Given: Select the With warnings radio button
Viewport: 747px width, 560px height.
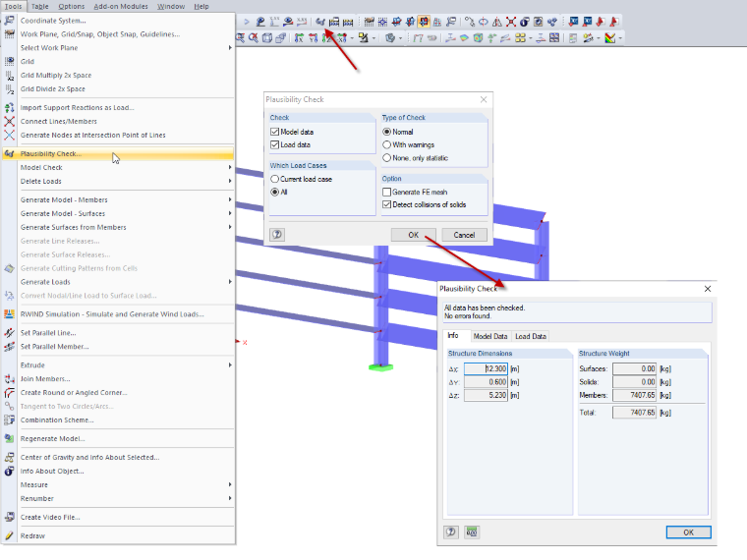Looking at the screenshot, I should [x=387, y=144].
